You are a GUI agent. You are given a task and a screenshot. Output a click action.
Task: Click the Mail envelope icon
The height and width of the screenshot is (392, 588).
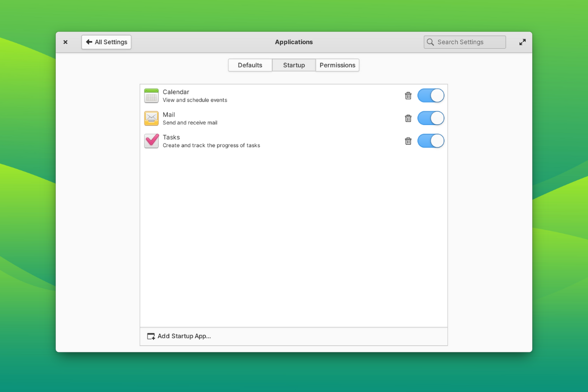click(x=151, y=118)
